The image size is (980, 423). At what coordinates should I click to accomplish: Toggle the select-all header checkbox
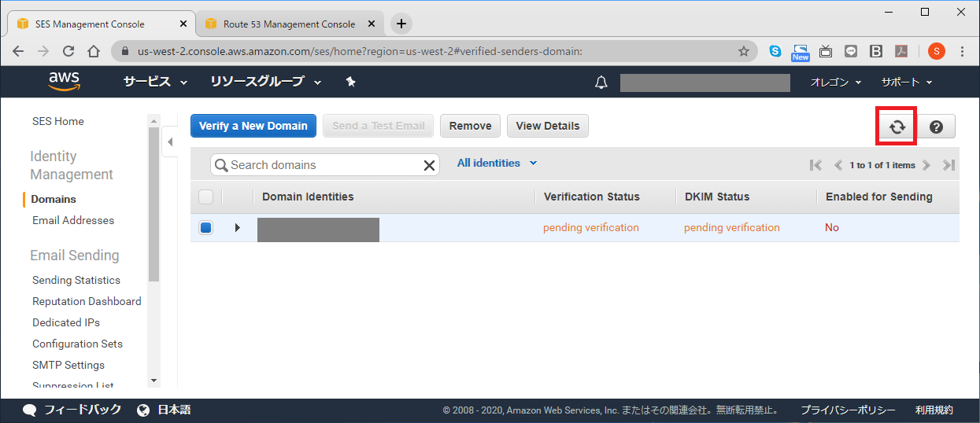[x=205, y=197]
